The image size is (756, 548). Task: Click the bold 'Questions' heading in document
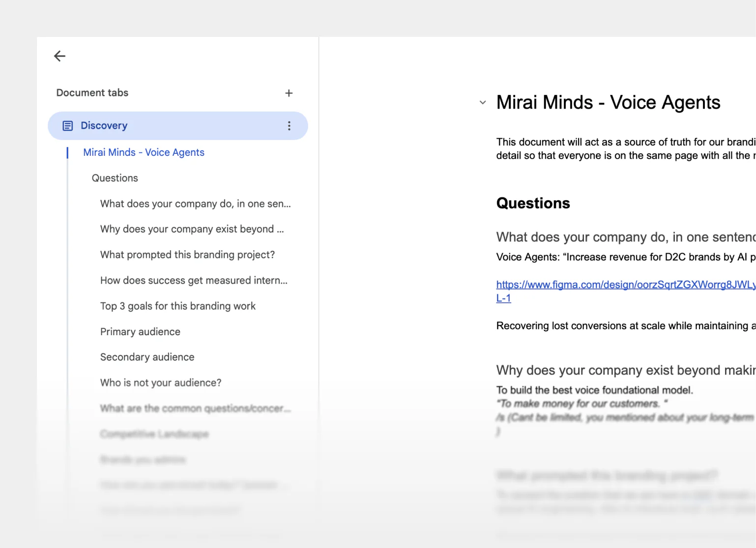tap(533, 203)
